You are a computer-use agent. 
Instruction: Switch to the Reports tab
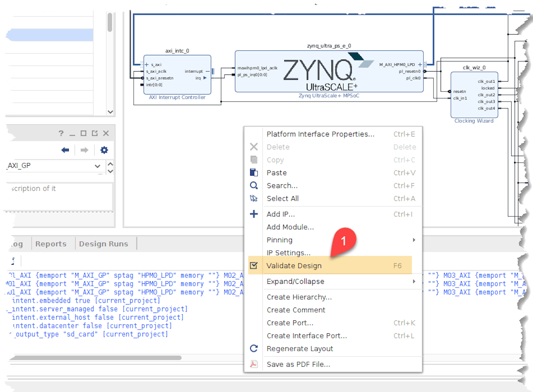[51, 244]
